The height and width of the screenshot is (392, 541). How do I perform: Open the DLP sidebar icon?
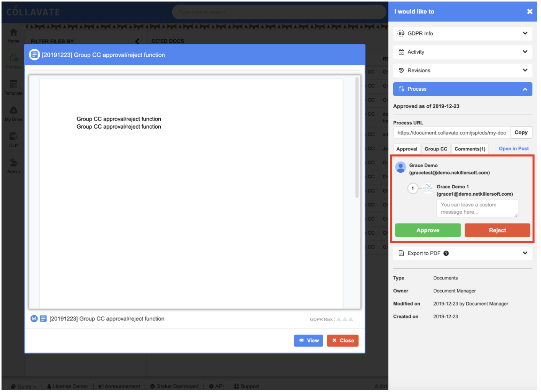[13, 140]
